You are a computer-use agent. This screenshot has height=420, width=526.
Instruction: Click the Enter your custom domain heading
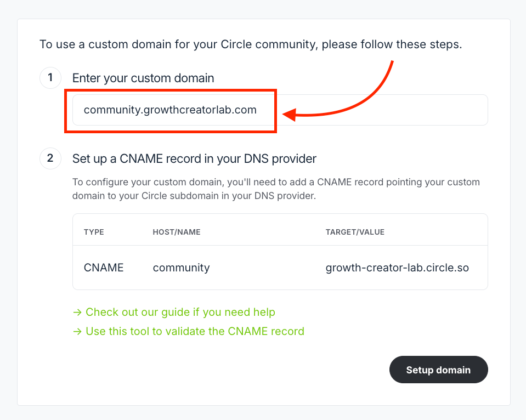(x=143, y=78)
